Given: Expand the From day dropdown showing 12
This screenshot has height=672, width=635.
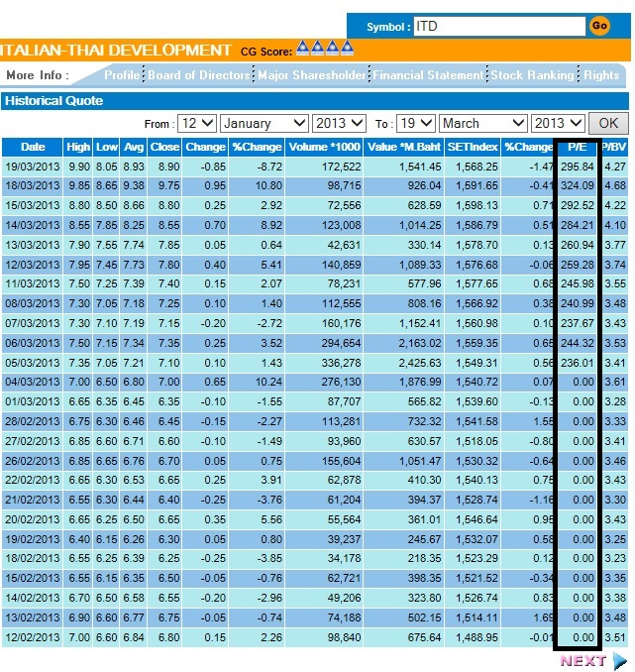Looking at the screenshot, I should pos(197,124).
